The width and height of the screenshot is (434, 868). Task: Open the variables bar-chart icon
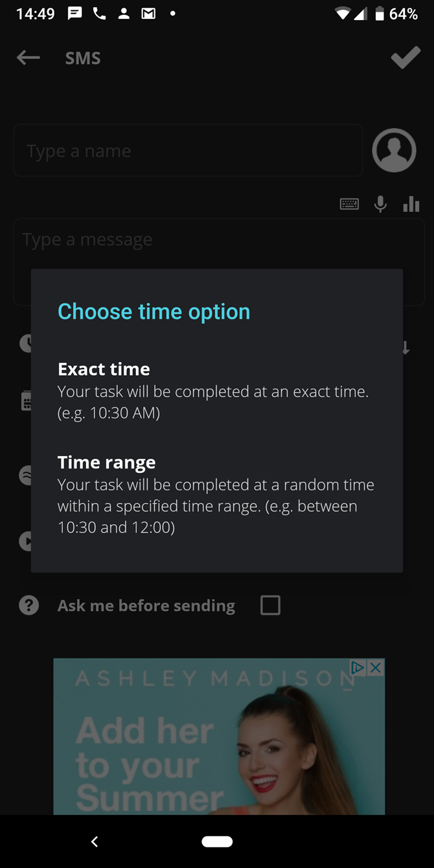click(411, 203)
